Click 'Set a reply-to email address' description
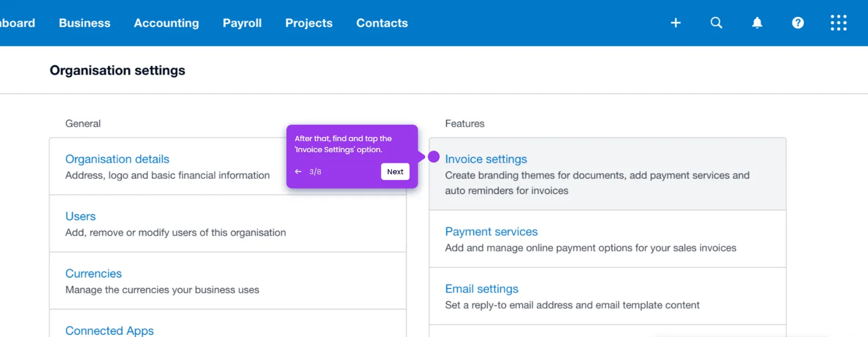This screenshot has width=868, height=337. click(x=572, y=305)
